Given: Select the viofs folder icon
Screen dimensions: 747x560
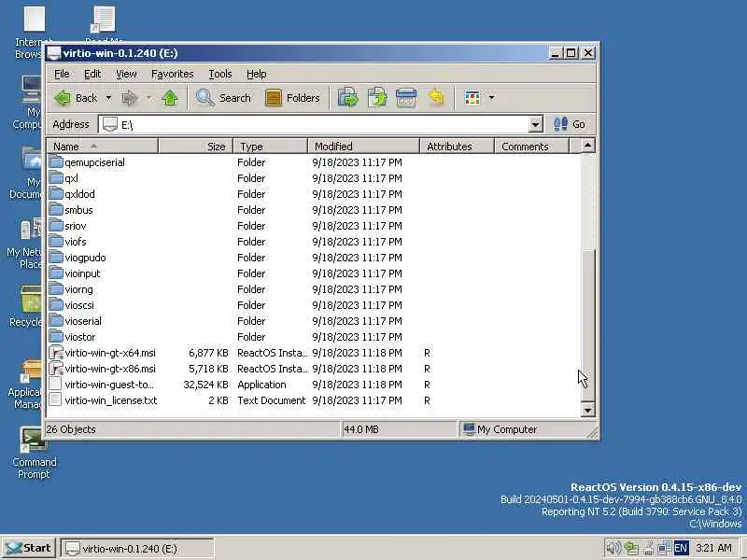Looking at the screenshot, I should pyautogui.click(x=56, y=242).
